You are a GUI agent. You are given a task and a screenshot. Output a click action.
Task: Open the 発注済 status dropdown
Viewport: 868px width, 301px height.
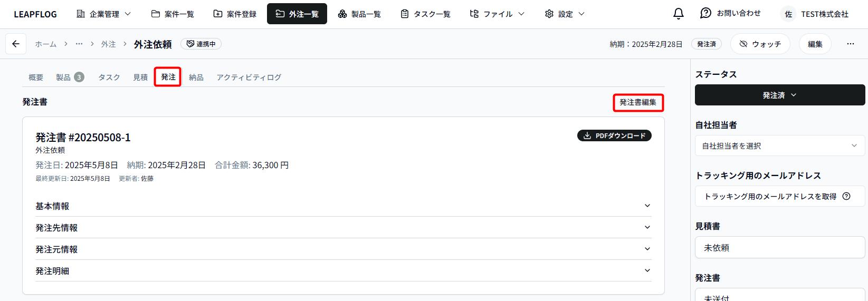[780, 95]
